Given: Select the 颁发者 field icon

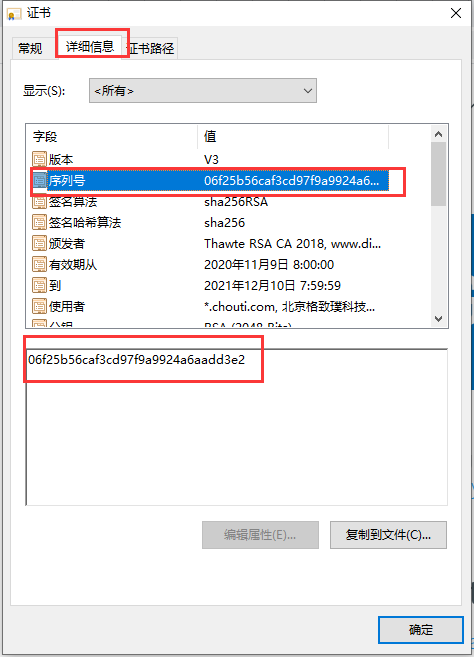Looking at the screenshot, I should (x=39, y=243).
